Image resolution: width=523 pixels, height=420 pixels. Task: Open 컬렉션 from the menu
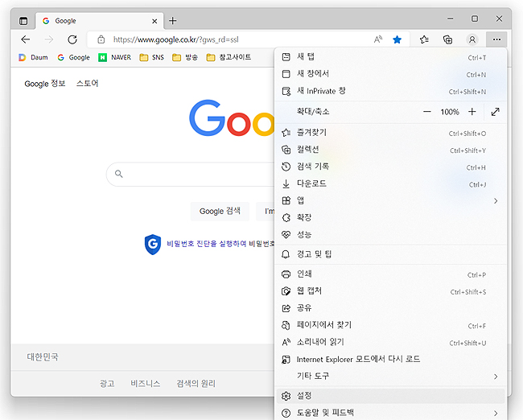pyautogui.click(x=389, y=150)
